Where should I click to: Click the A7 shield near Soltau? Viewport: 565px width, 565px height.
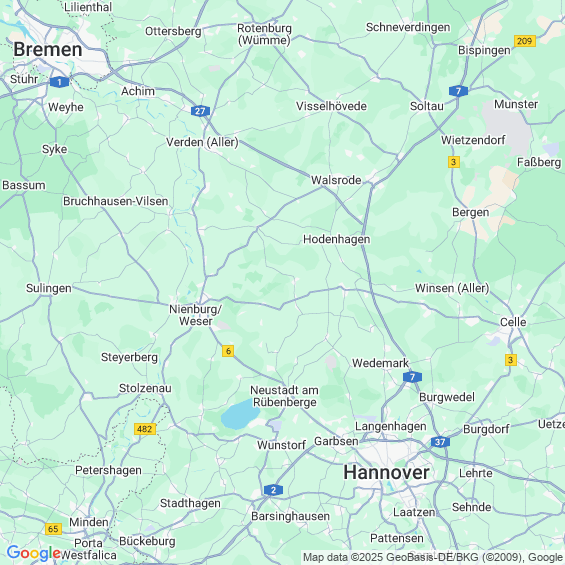point(458,91)
